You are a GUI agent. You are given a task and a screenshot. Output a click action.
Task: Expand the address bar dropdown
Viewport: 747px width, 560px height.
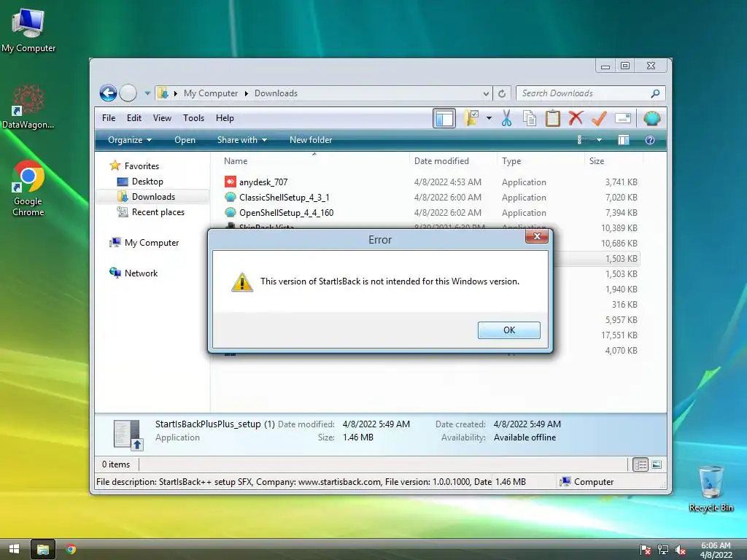[486, 94]
